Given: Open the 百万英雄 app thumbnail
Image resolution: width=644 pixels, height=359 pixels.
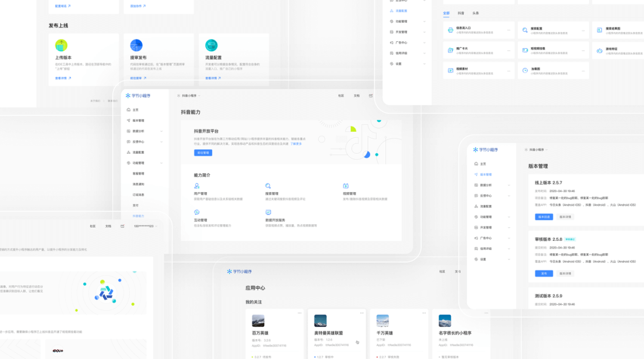Looking at the screenshot, I should (x=258, y=321).
